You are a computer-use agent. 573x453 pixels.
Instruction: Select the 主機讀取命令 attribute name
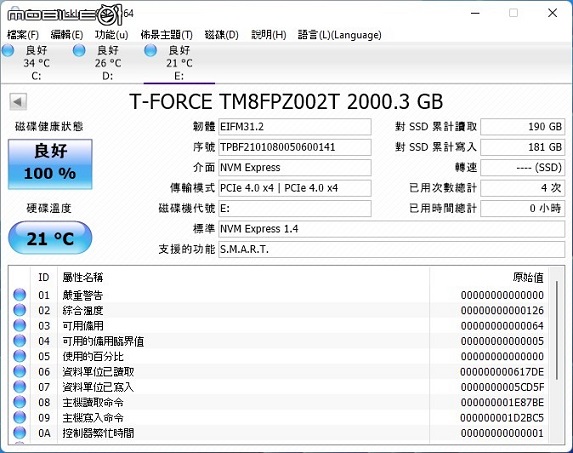(x=93, y=402)
